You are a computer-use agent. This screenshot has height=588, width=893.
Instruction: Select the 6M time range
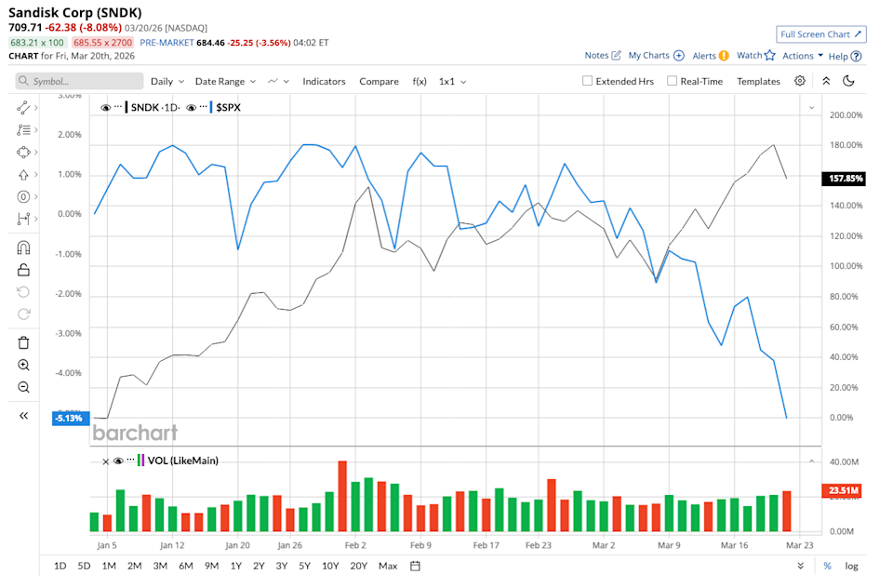(x=186, y=566)
